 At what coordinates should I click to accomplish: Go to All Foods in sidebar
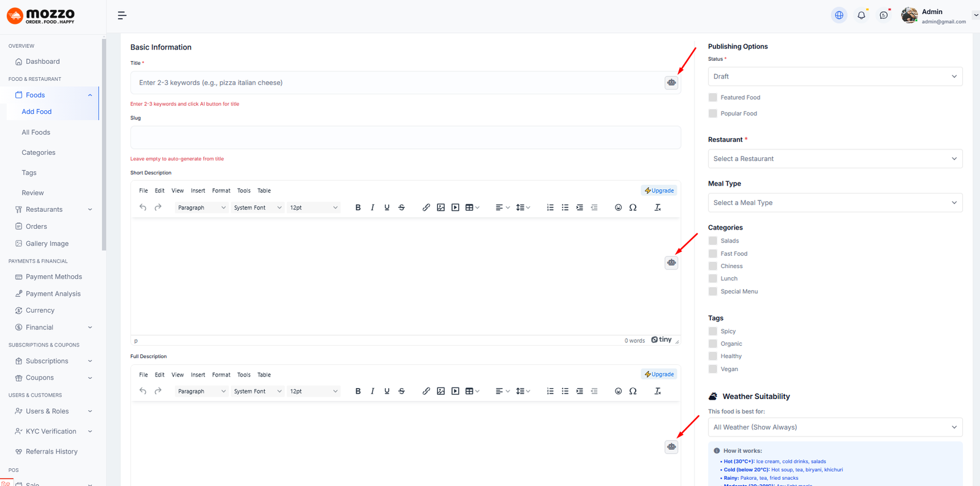36,132
